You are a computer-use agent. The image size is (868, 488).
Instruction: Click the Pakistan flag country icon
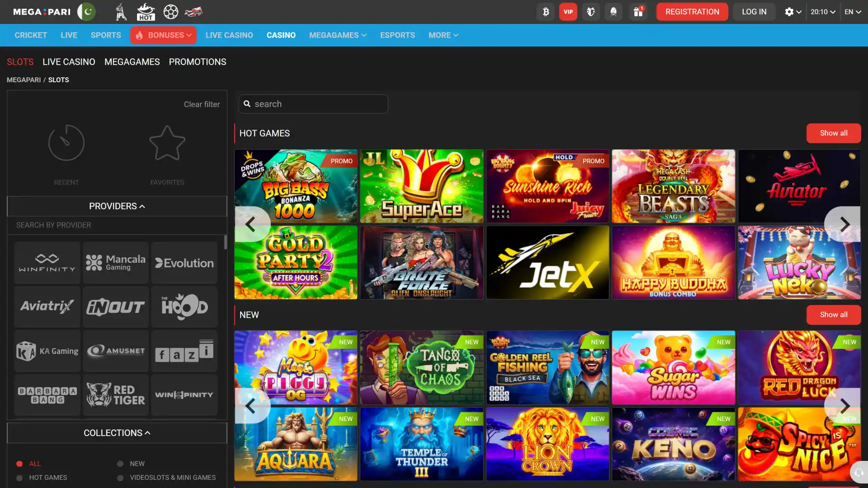click(86, 12)
